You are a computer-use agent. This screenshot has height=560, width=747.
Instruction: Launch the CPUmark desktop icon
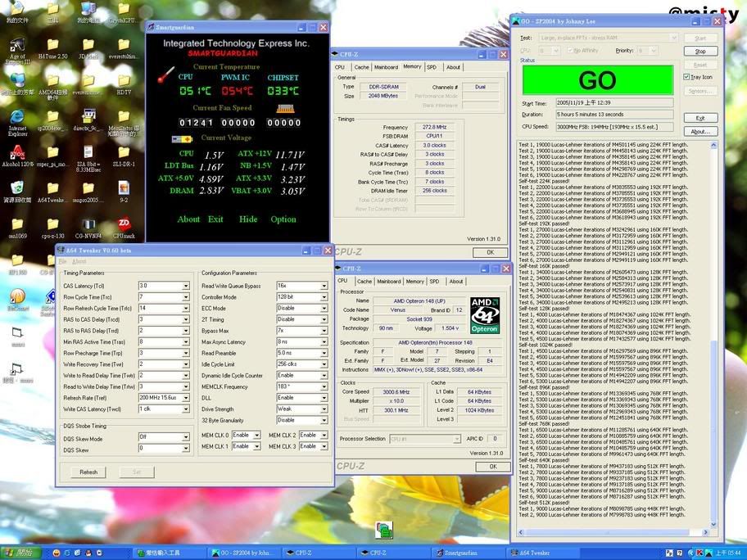124,224
